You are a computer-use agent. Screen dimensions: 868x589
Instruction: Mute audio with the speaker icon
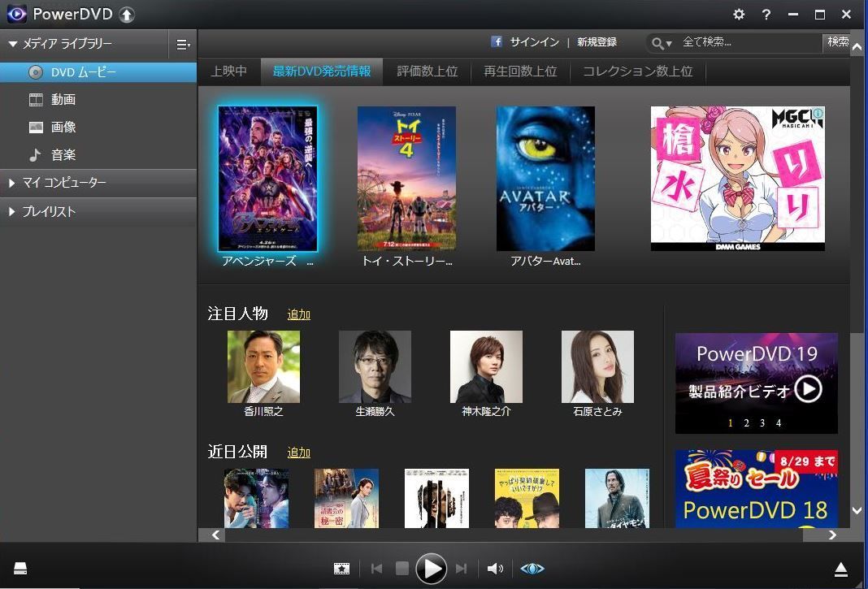click(x=494, y=569)
